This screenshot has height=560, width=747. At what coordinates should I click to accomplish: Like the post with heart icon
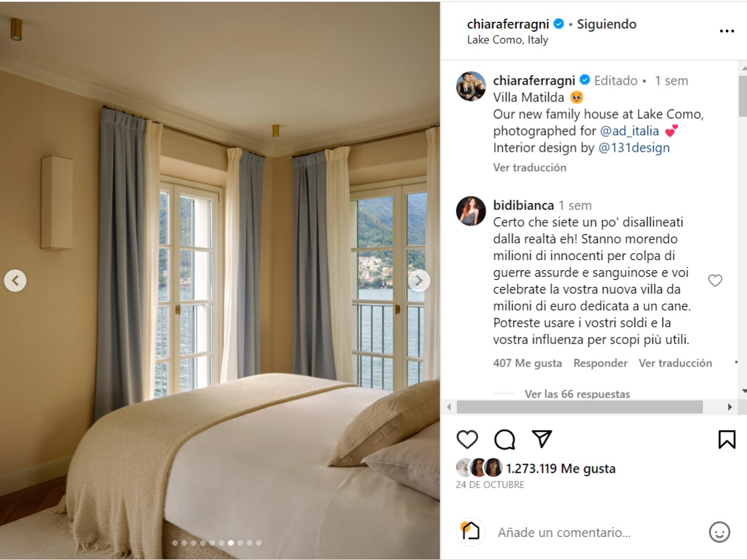click(x=467, y=439)
